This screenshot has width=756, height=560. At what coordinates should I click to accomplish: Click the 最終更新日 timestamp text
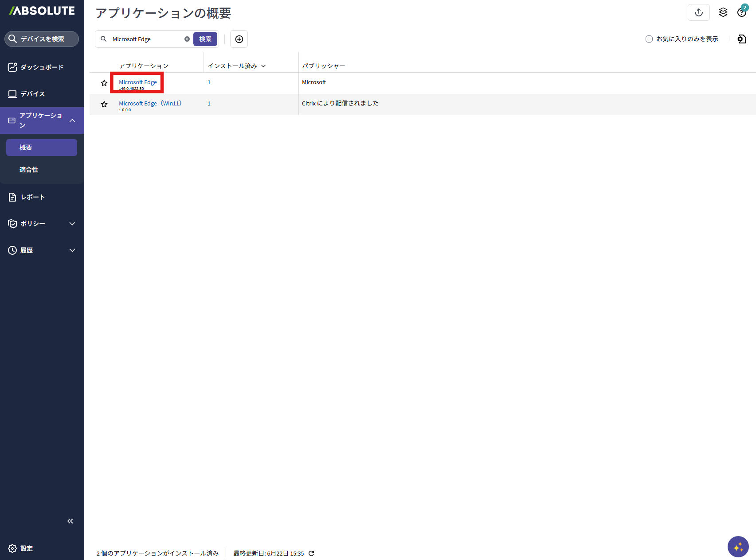pyautogui.click(x=269, y=553)
